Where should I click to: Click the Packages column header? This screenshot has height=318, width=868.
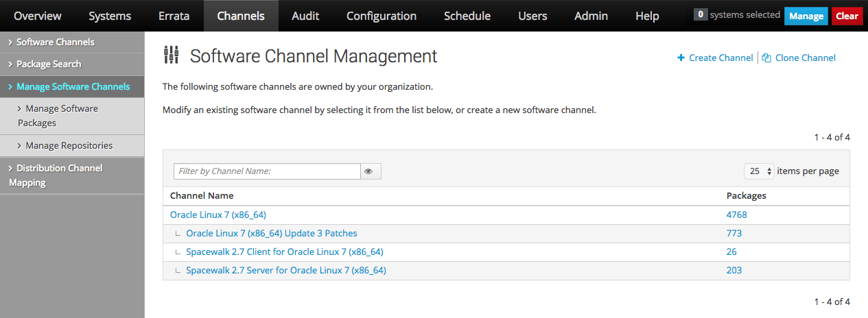pyautogui.click(x=747, y=196)
